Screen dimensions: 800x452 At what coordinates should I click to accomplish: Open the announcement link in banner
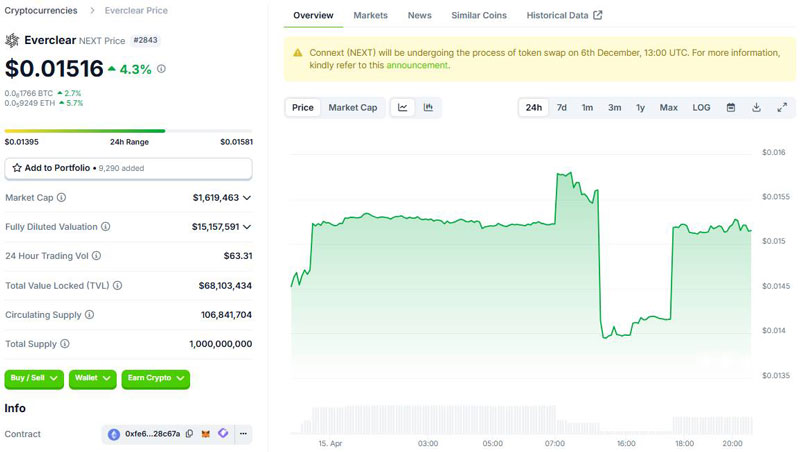click(x=417, y=65)
